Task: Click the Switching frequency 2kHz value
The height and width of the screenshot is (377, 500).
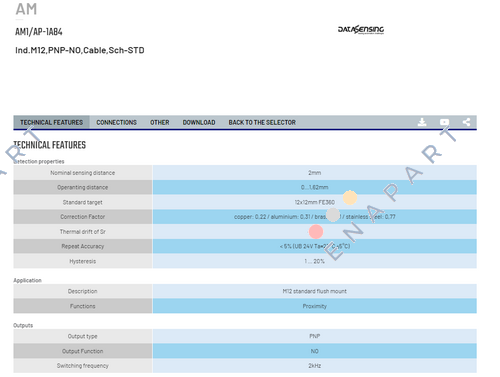Action: 315,366
